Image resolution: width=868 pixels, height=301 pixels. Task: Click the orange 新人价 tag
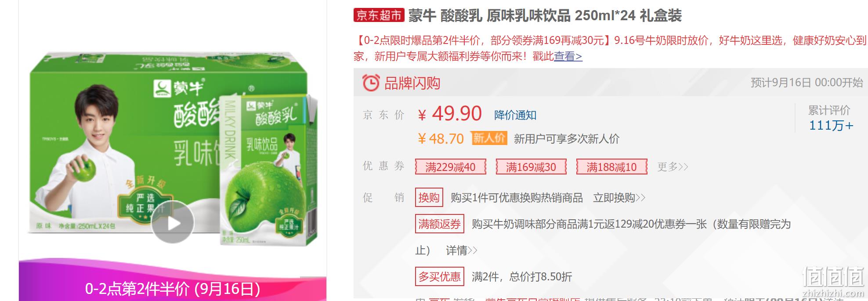489,138
